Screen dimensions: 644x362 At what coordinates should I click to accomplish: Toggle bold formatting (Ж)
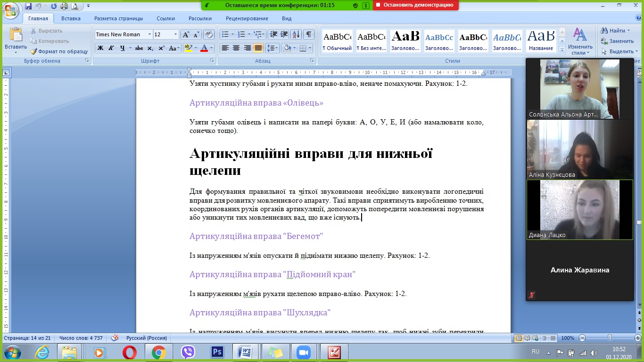click(x=100, y=48)
